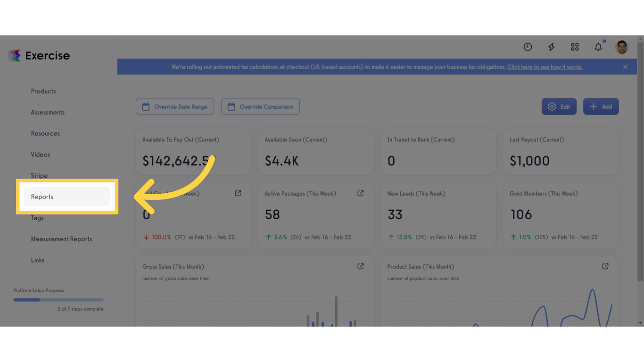Open the apps grid icon
The image size is (644, 362).
pos(575,47)
